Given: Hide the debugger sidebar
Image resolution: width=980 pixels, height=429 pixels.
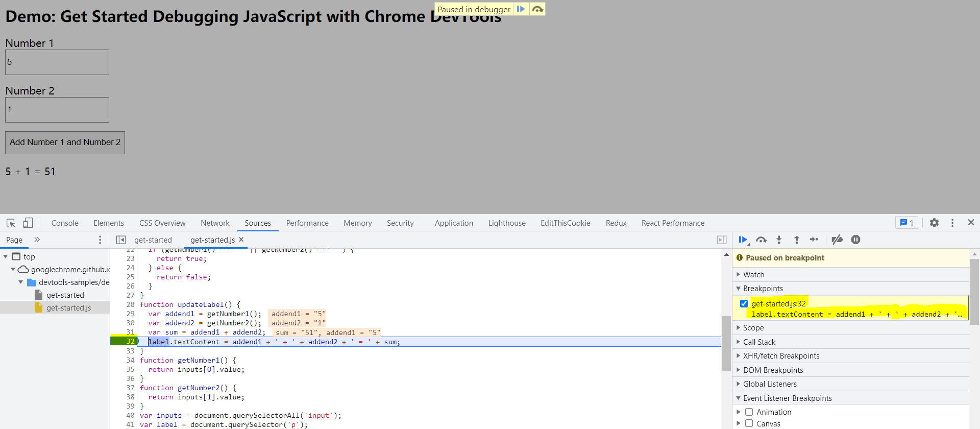Looking at the screenshot, I should point(722,240).
